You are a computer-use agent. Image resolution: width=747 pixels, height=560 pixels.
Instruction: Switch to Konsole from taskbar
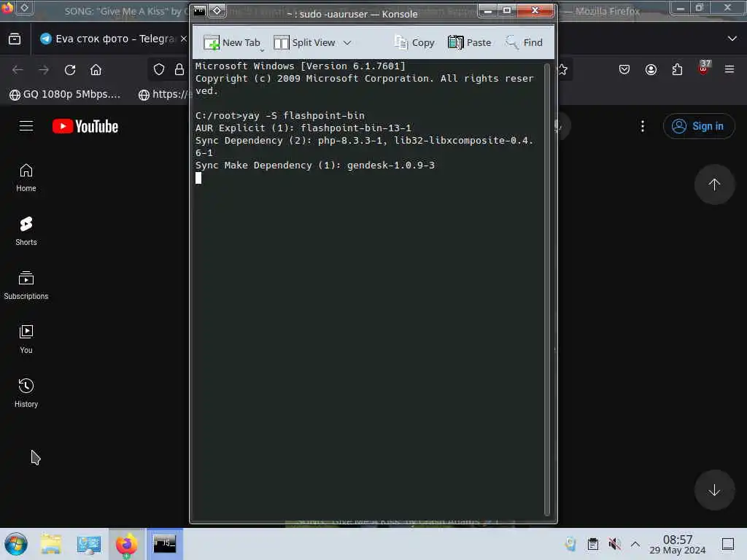(164, 544)
